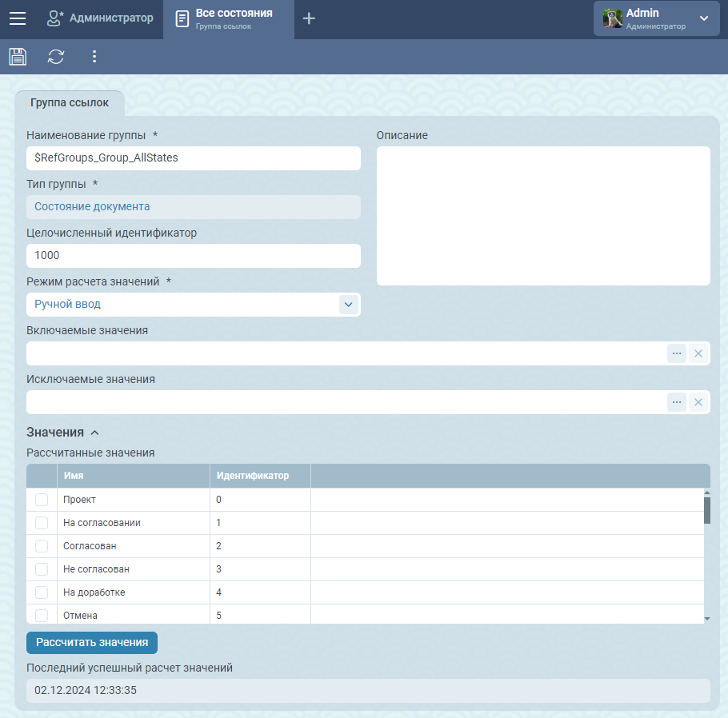Add a new tab with plus icon
The image size is (728, 718).
tap(309, 18)
